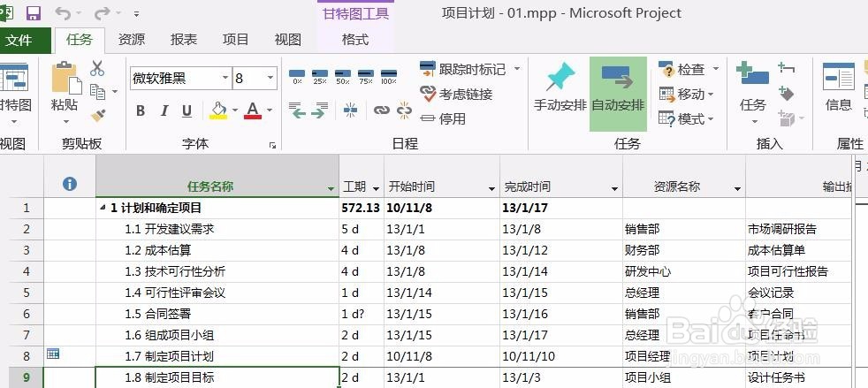Switch to the 资源 ribbon tab

(x=132, y=39)
